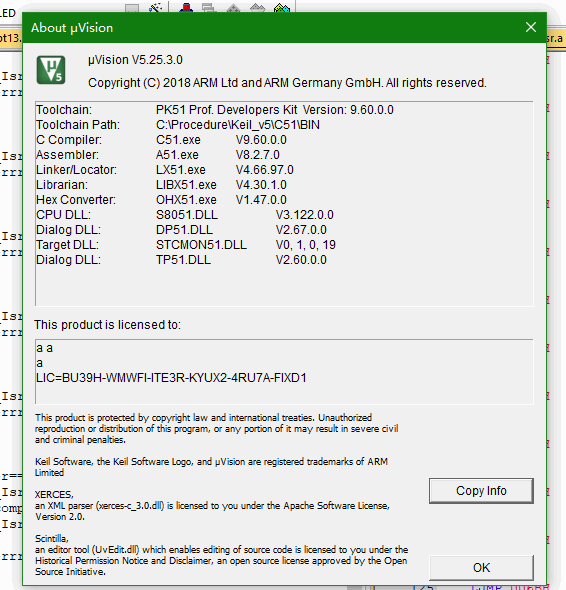Select linker version V4.66.97.0

[x=265, y=170]
